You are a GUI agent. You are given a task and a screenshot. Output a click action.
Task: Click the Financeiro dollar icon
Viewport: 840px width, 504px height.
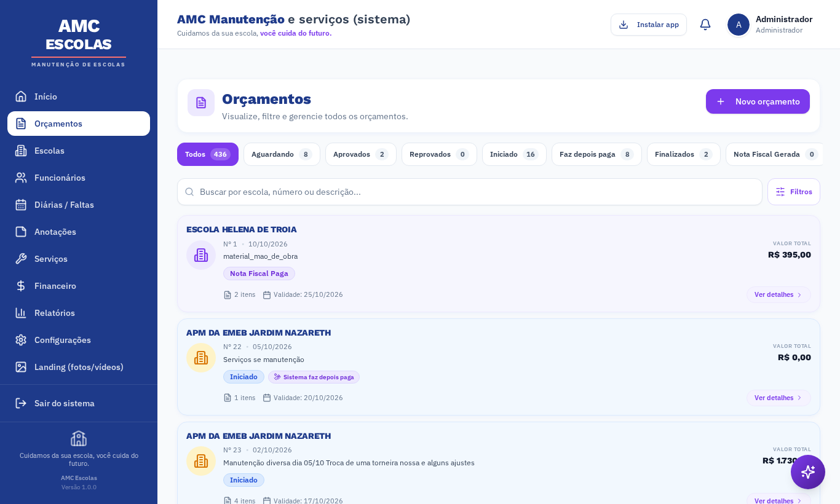pyautogui.click(x=21, y=286)
